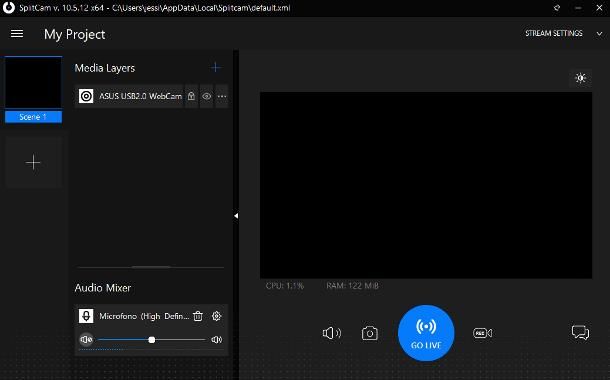610x380 pixels.
Task: Open more options for ASUS WebCam layer
Action: 222,96
